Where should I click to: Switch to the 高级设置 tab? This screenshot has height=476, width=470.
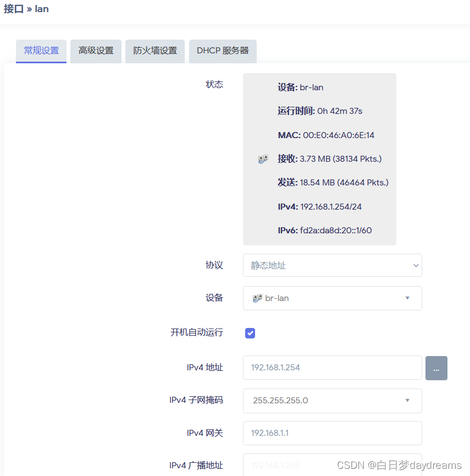point(95,51)
